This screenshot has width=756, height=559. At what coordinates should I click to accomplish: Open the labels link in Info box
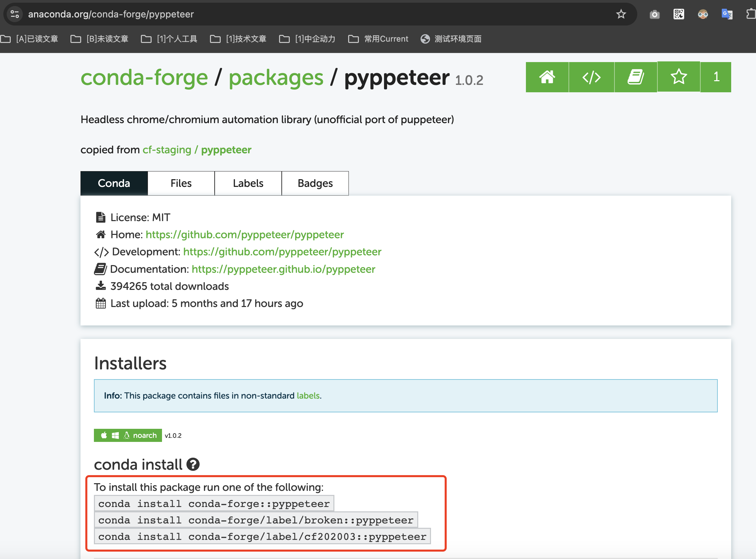[308, 396]
